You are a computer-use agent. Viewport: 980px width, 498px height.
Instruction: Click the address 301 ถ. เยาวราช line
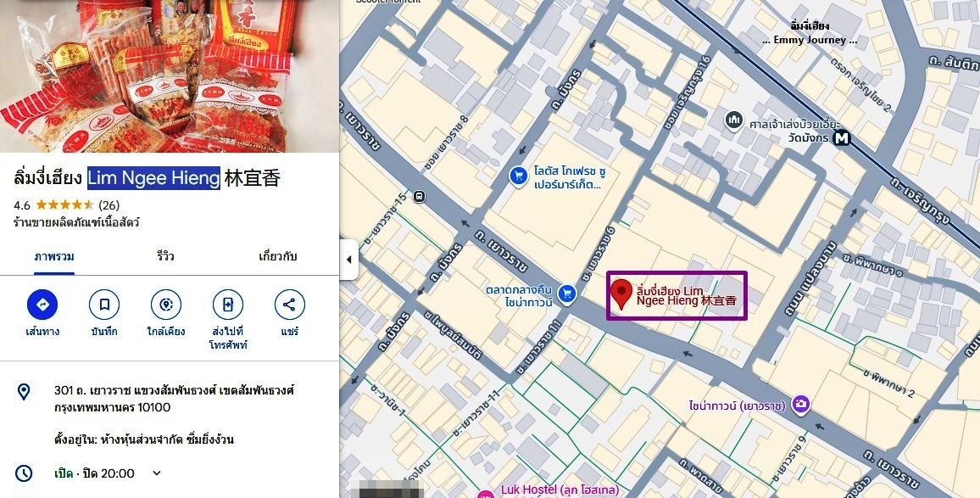coord(175,399)
